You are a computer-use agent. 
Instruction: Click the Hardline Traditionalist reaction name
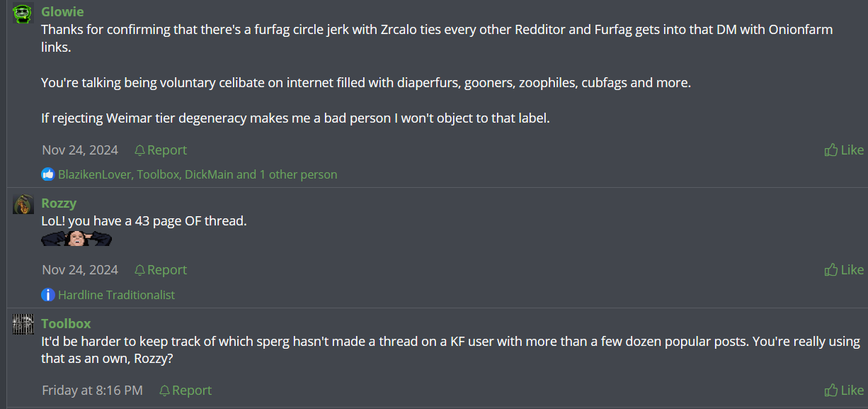pyautogui.click(x=116, y=295)
